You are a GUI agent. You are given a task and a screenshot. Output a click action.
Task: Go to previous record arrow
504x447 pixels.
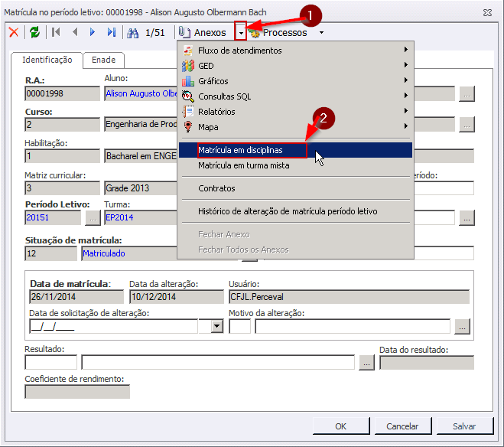point(74,32)
